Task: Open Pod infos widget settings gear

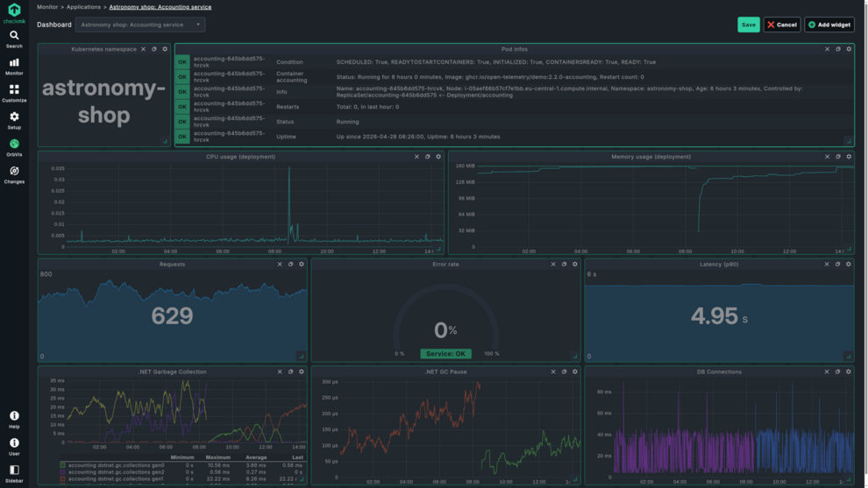Action: click(x=849, y=49)
